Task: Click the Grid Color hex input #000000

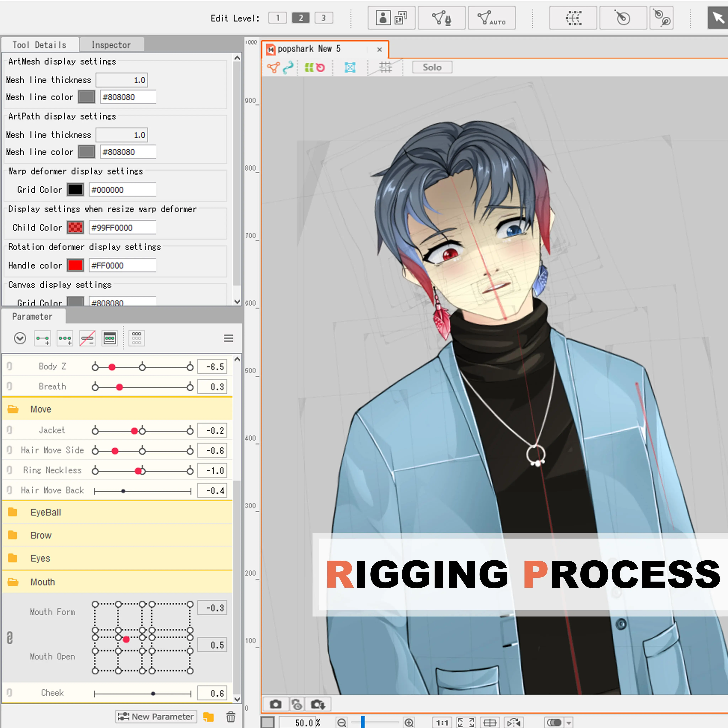Action: (122, 189)
